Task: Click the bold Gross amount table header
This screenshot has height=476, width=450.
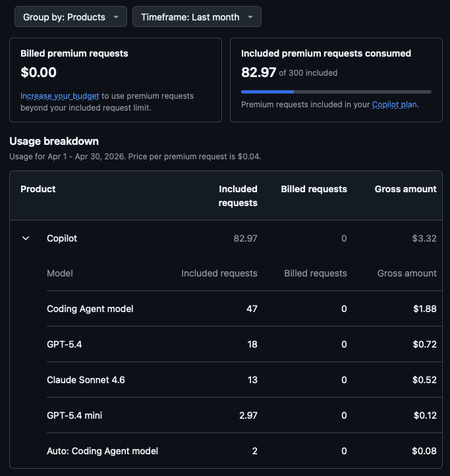Action: pos(405,189)
